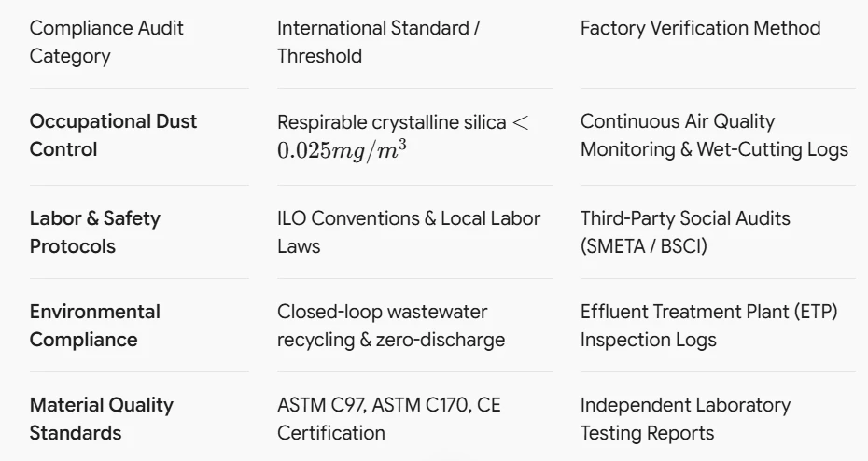Viewport: 868px width, 461px height.
Task: Select the zero-discharge text
Action: pyautogui.click(x=441, y=340)
